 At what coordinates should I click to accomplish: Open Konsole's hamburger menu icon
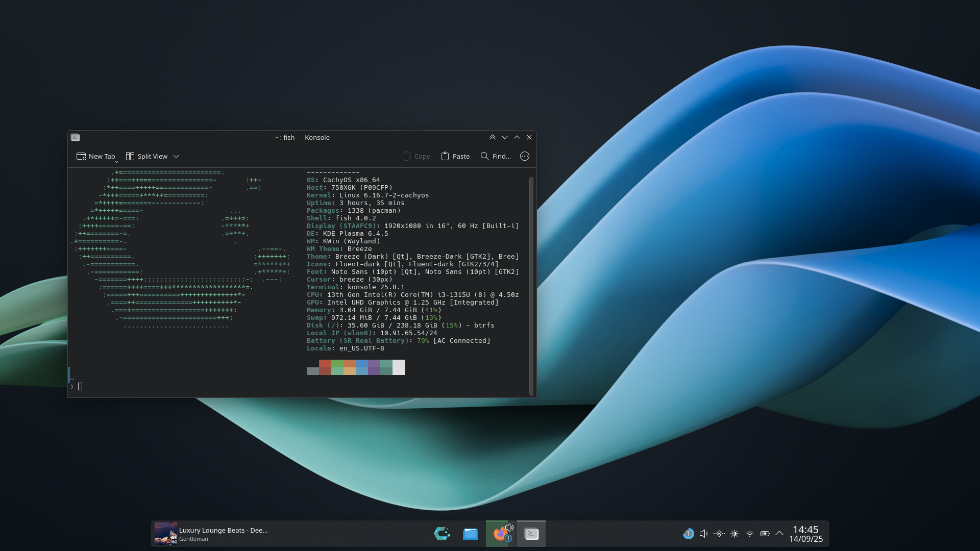[525, 156]
